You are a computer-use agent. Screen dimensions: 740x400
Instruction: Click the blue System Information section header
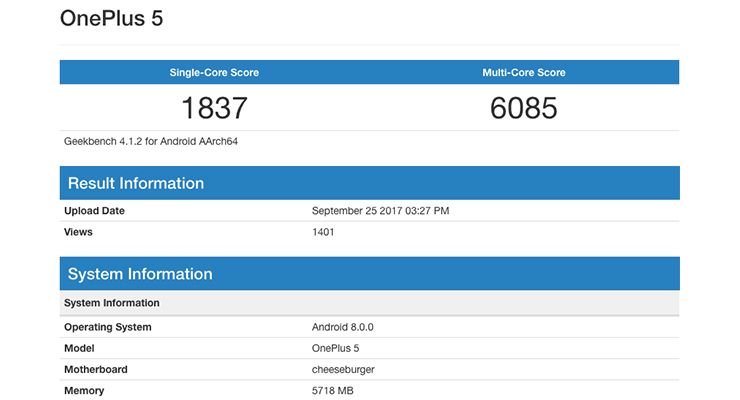click(x=140, y=274)
